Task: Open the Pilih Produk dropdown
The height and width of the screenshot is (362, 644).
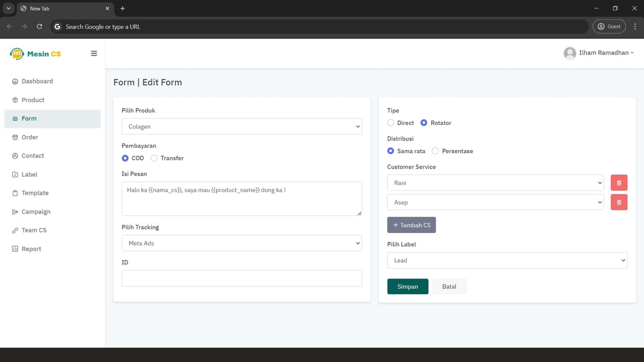Action: pyautogui.click(x=242, y=127)
